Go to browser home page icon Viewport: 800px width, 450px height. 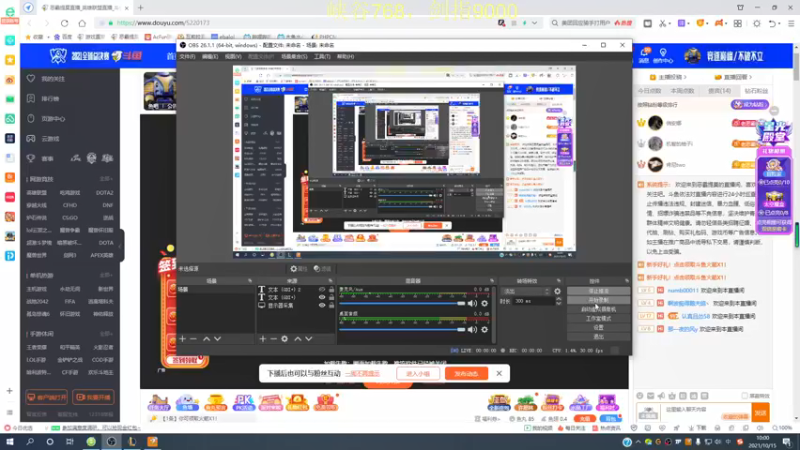[82, 23]
